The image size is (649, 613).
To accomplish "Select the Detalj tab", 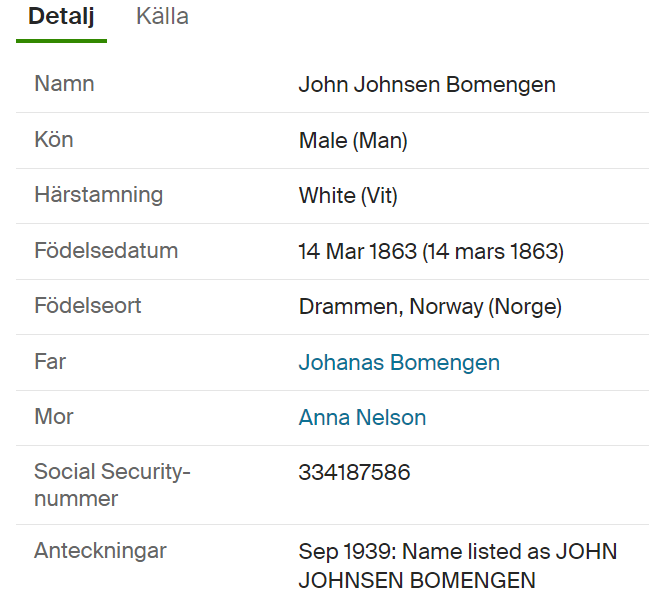I will point(61,17).
